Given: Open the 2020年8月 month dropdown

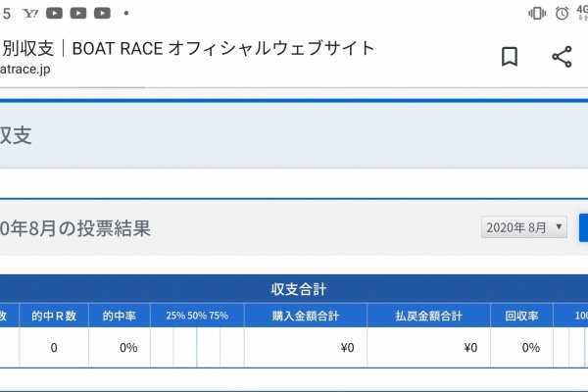Looking at the screenshot, I should 524,227.
